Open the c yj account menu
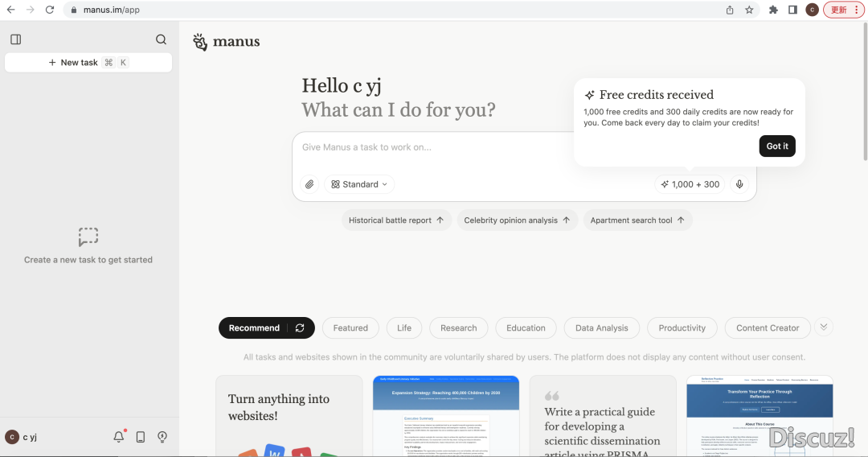This screenshot has width=868, height=457. (22, 437)
